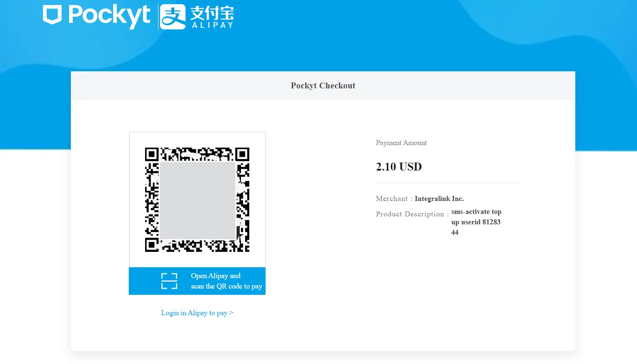Click the Pockyt logo in the header
Screen dimensions: 637x364
[x=96, y=16]
